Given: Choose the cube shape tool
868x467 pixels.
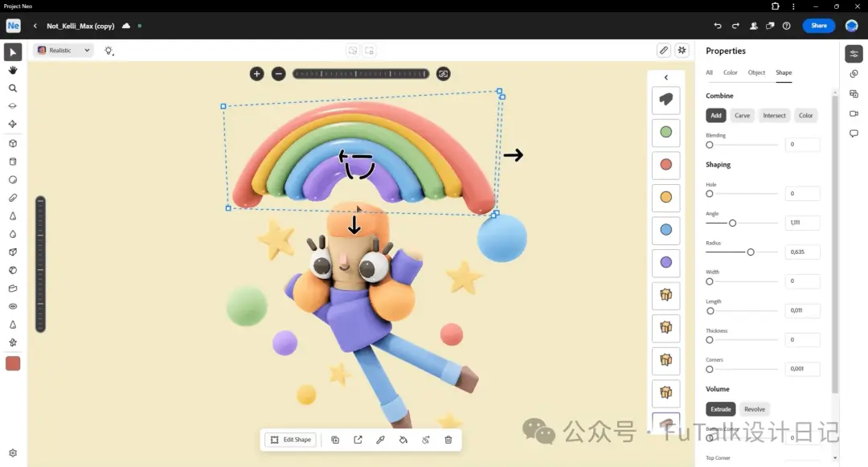Looking at the screenshot, I should [x=13, y=143].
